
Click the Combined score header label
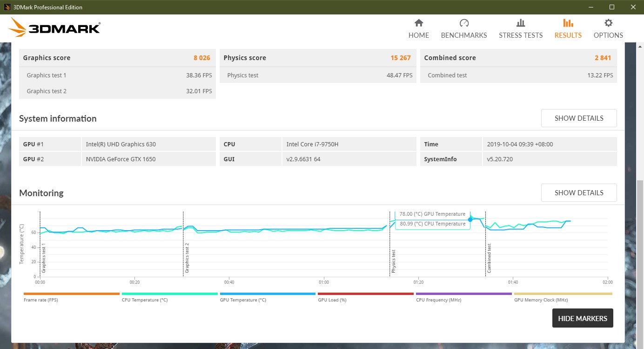tap(450, 58)
